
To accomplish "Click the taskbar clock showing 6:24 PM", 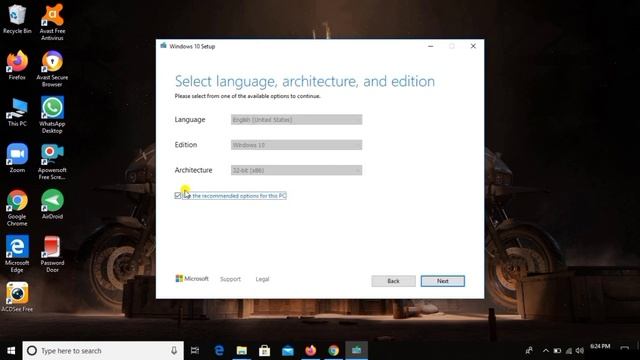I will tap(600, 347).
